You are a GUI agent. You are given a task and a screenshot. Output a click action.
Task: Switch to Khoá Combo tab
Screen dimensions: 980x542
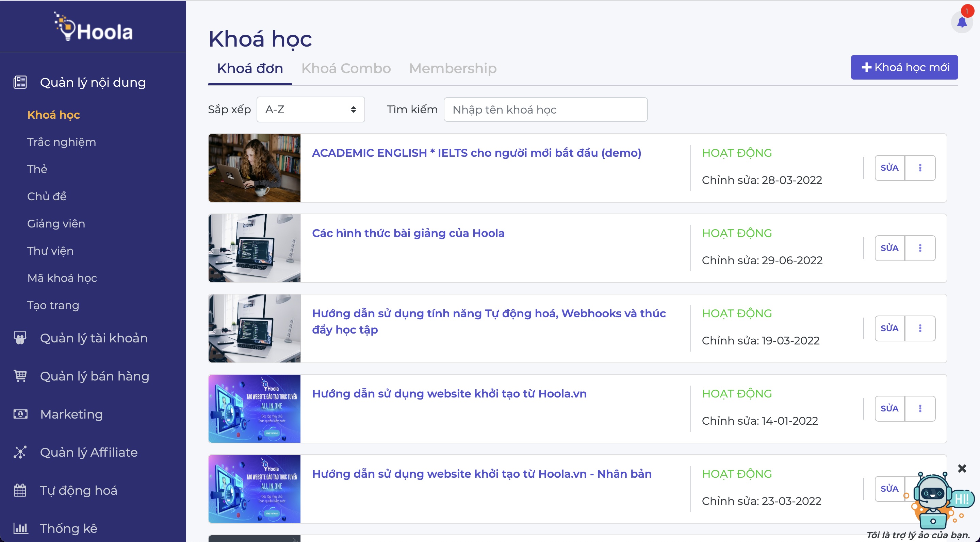point(346,68)
